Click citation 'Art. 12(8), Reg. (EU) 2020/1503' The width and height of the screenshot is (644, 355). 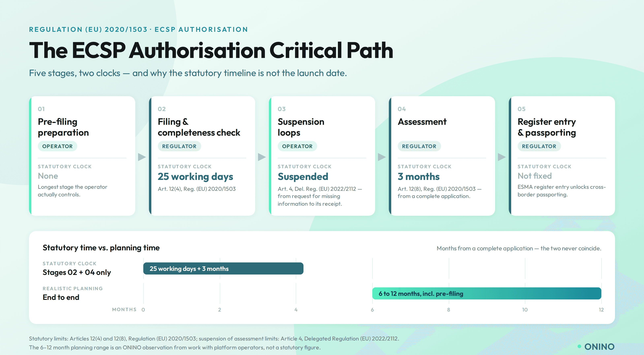coord(437,189)
